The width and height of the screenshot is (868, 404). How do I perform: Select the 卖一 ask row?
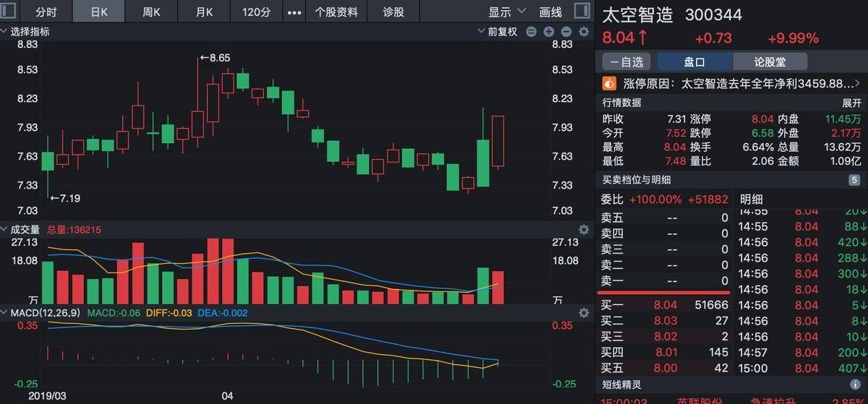(x=665, y=280)
